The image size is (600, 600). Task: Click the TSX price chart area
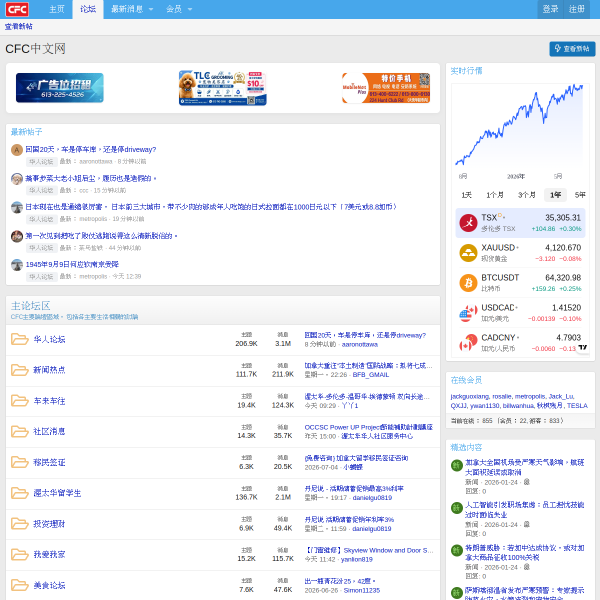pyautogui.click(x=520, y=126)
